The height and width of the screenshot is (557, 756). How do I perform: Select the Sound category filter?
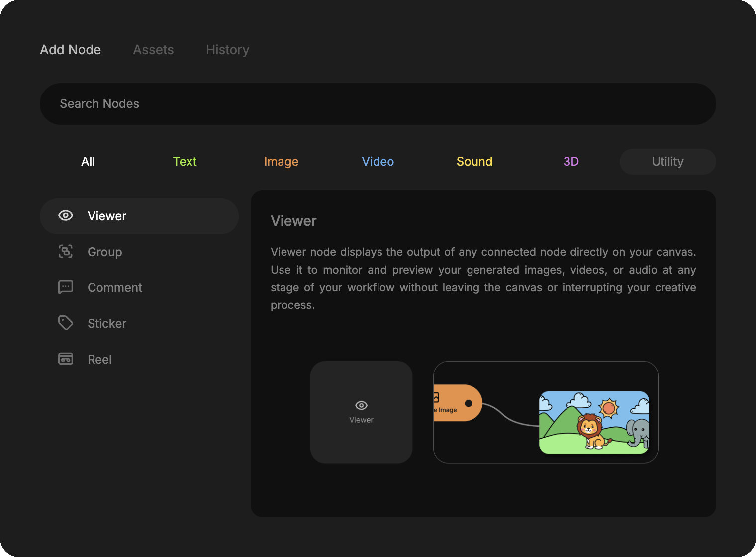(x=474, y=162)
